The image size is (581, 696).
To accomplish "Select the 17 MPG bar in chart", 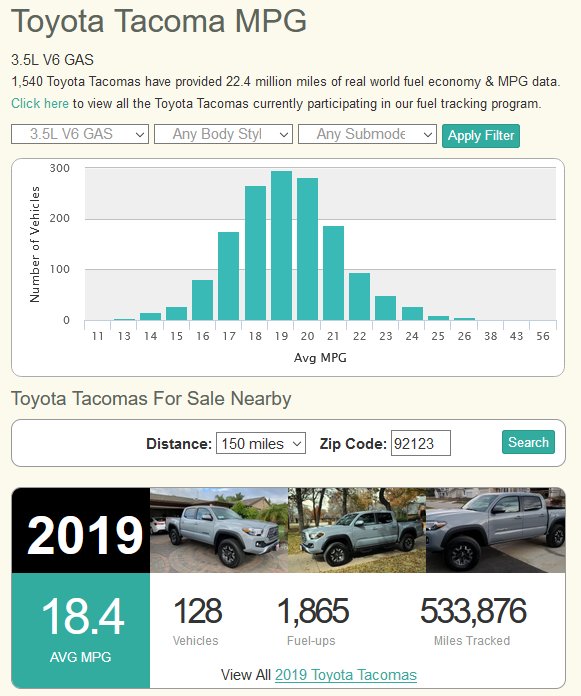I will point(229,276).
